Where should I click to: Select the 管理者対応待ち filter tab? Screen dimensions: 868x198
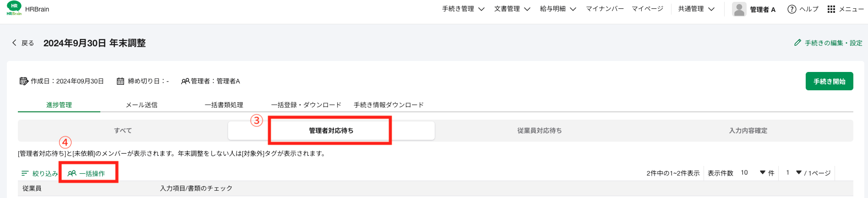click(x=331, y=131)
